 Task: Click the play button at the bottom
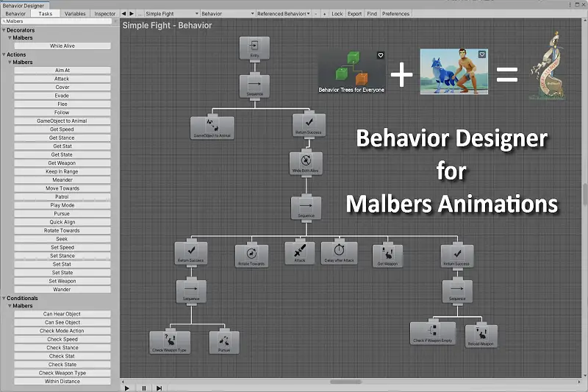click(x=126, y=388)
